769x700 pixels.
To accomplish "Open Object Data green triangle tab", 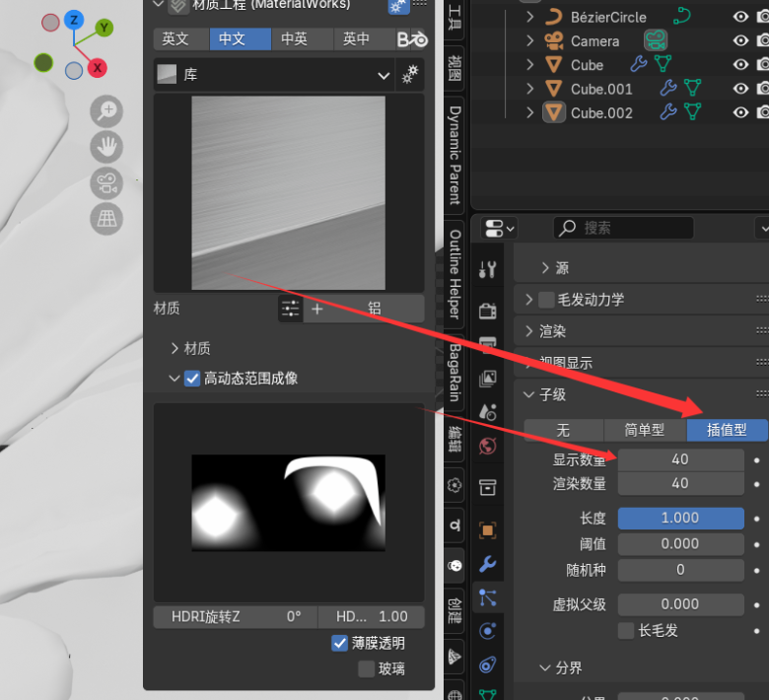I will [487, 694].
